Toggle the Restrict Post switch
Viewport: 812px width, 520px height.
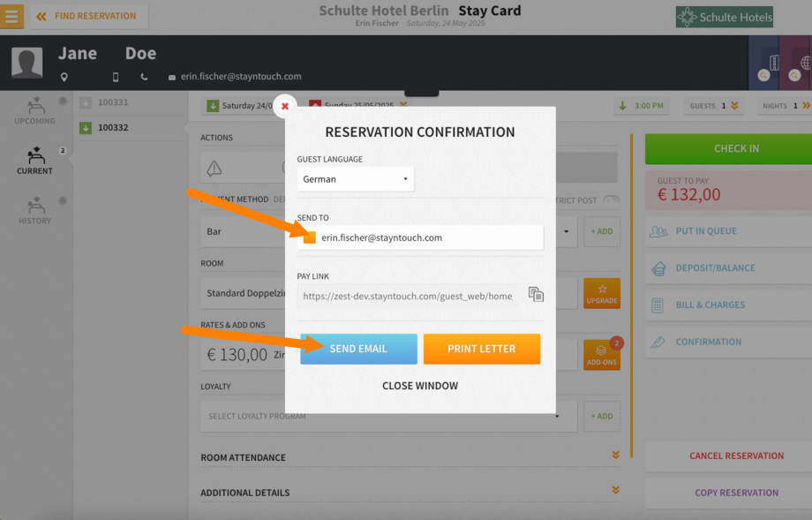tap(612, 200)
